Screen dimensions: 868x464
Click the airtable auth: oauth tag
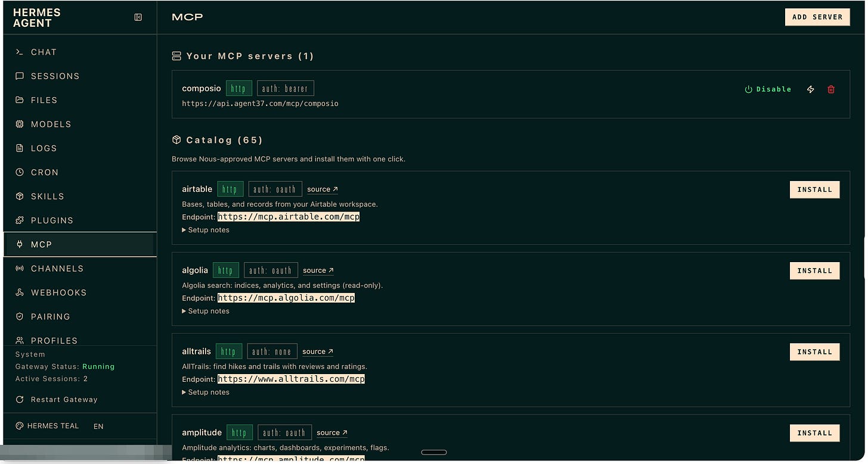coord(275,189)
